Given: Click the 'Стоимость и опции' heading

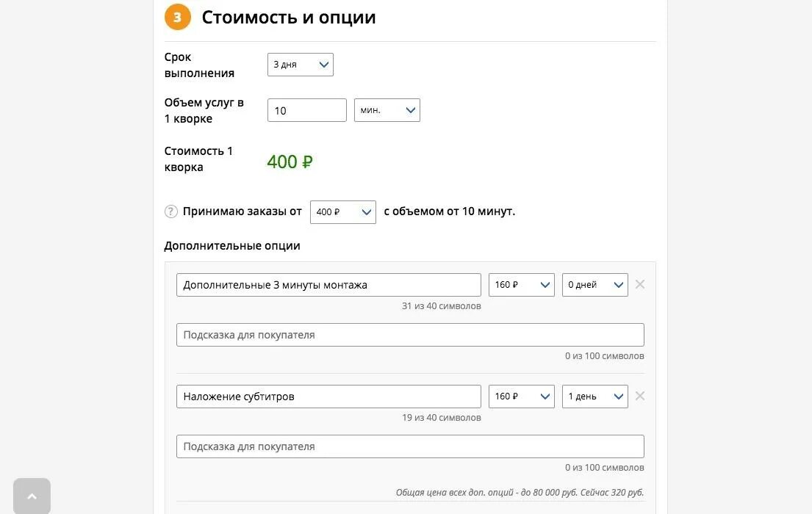Looking at the screenshot, I should coord(289,18).
